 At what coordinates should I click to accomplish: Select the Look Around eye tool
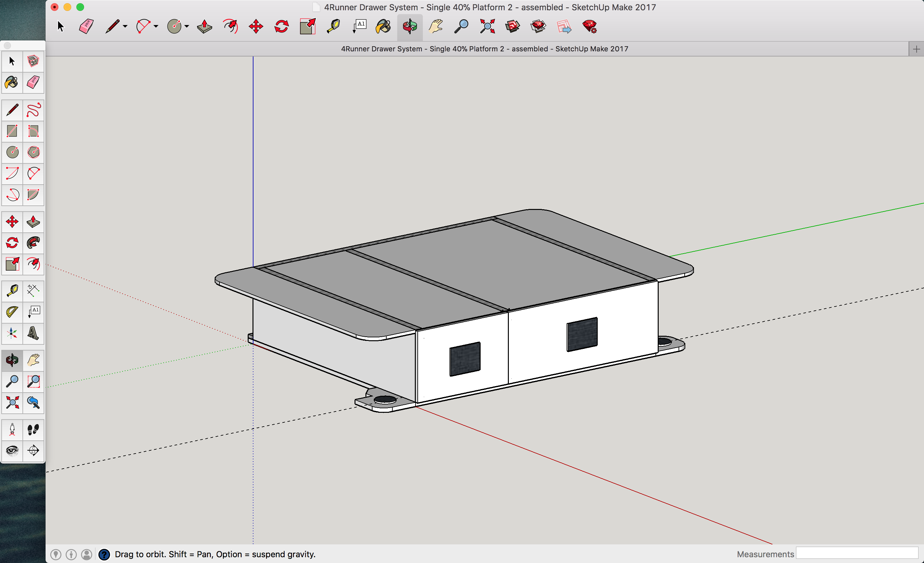(x=13, y=450)
